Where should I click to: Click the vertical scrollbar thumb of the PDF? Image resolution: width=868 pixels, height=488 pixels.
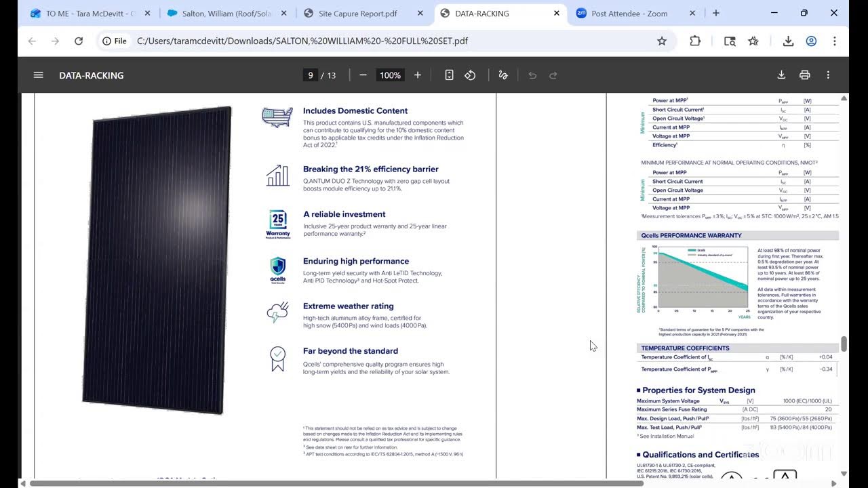coord(844,344)
